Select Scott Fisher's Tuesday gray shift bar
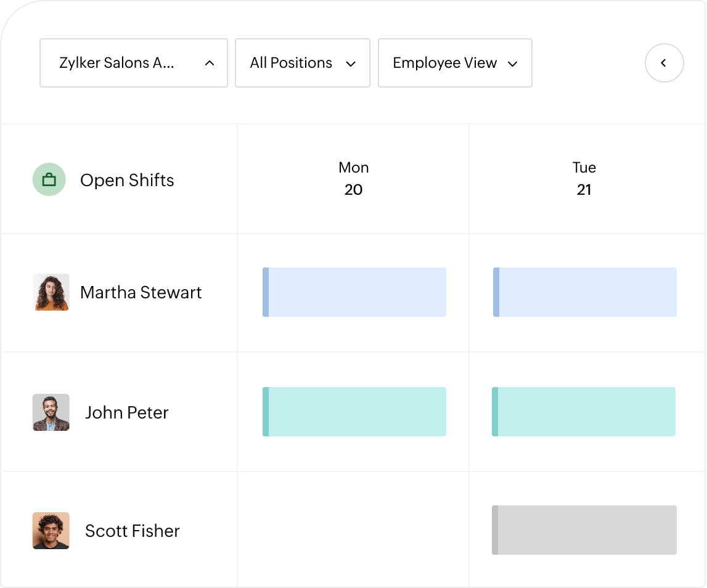707x588 pixels. (x=584, y=530)
